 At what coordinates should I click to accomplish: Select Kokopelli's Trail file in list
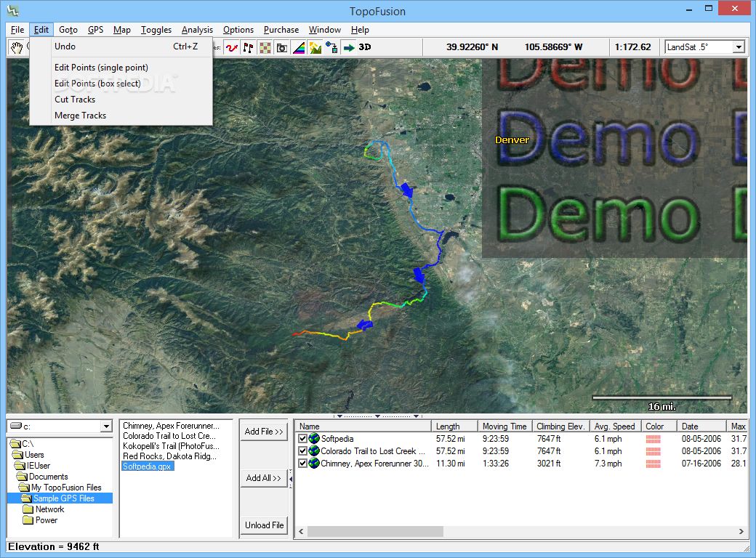click(171, 445)
